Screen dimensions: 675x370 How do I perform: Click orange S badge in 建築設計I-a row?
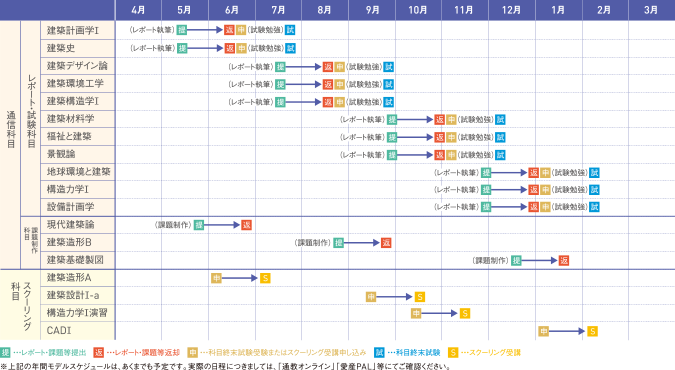click(420, 296)
